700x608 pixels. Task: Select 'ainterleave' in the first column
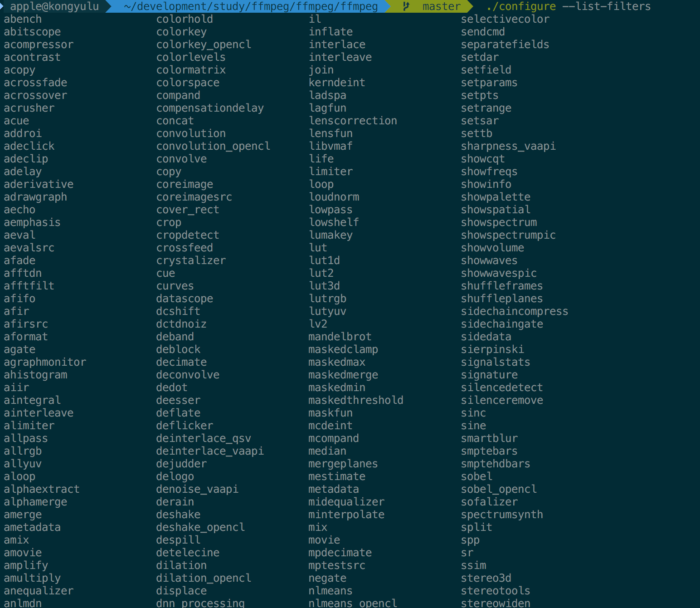[39, 413]
